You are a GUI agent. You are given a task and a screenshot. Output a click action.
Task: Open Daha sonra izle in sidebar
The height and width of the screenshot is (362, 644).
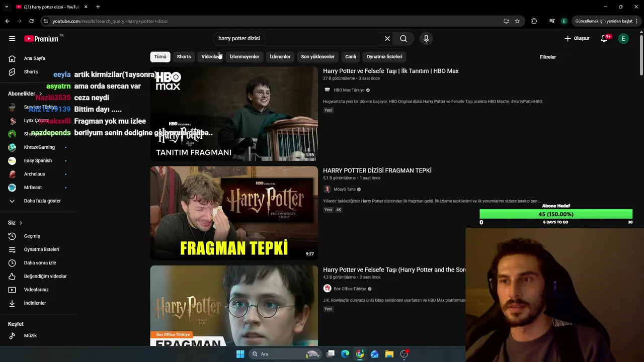pyautogui.click(x=39, y=263)
